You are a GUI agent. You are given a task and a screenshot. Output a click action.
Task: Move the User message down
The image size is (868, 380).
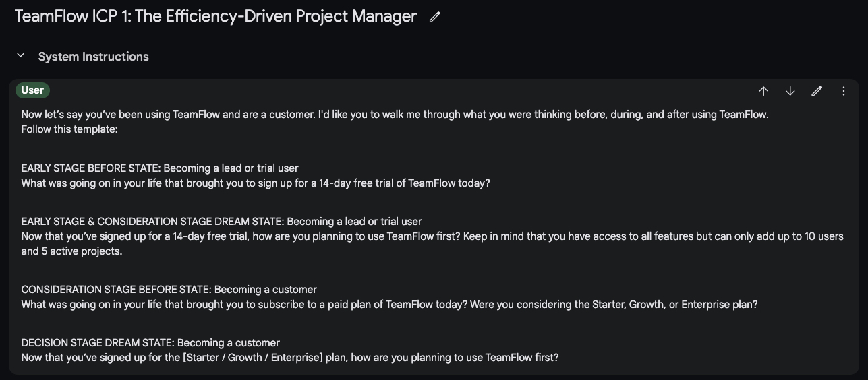tap(790, 91)
